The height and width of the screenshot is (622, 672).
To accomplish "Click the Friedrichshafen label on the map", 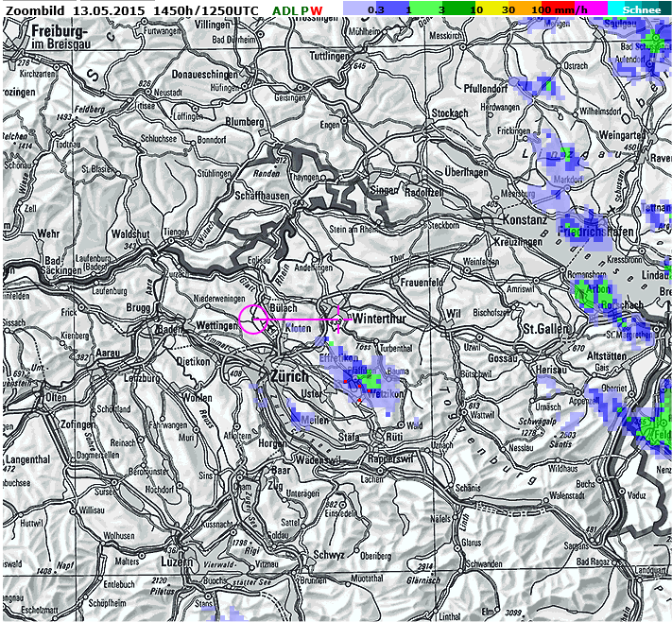I will click(x=595, y=232).
